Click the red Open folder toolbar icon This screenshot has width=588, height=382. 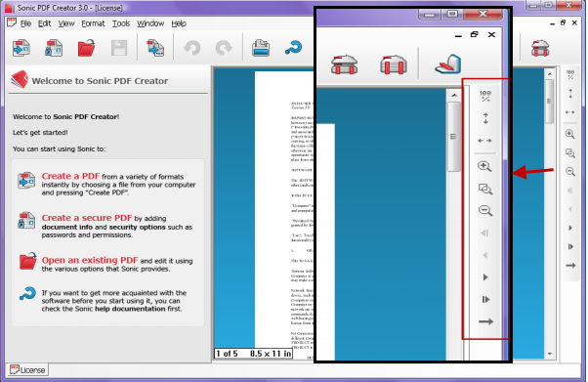[x=86, y=48]
